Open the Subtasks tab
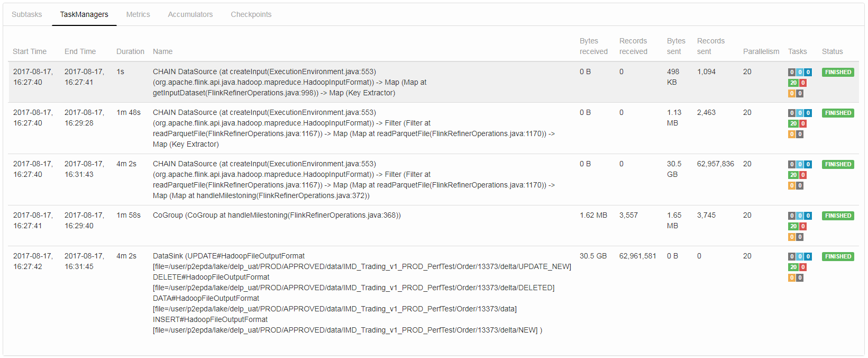This screenshot has height=358, width=868. pyautogui.click(x=26, y=14)
